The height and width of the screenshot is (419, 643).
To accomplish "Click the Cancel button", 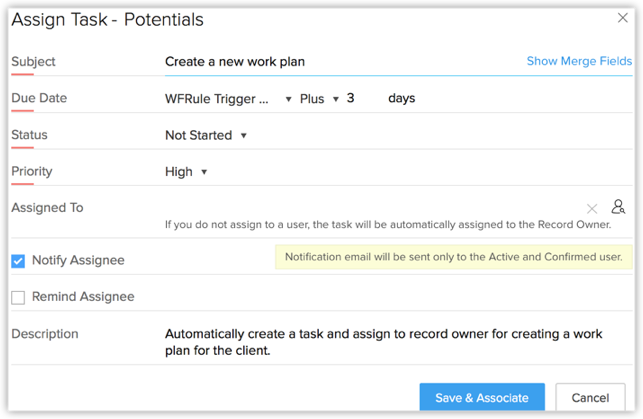I will (x=590, y=398).
